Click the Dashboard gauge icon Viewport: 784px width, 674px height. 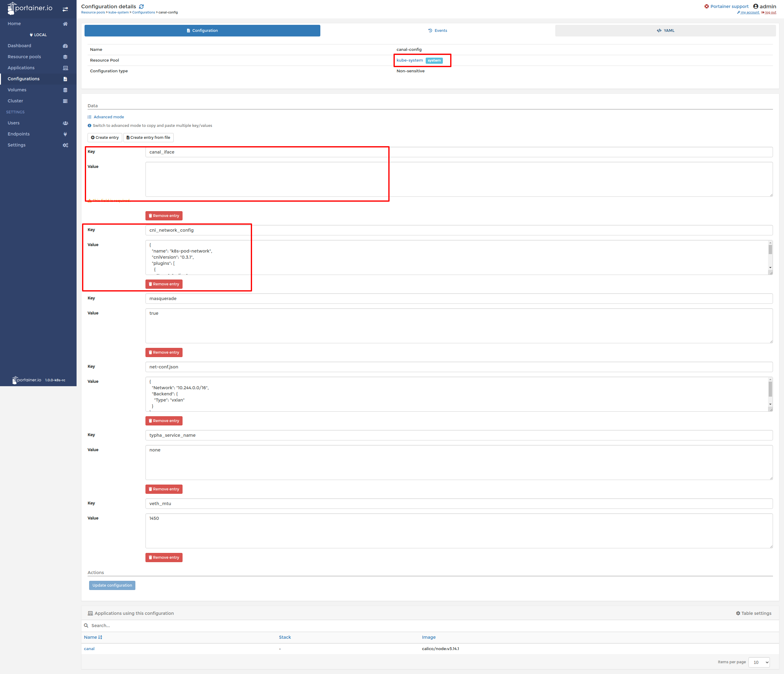65,46
